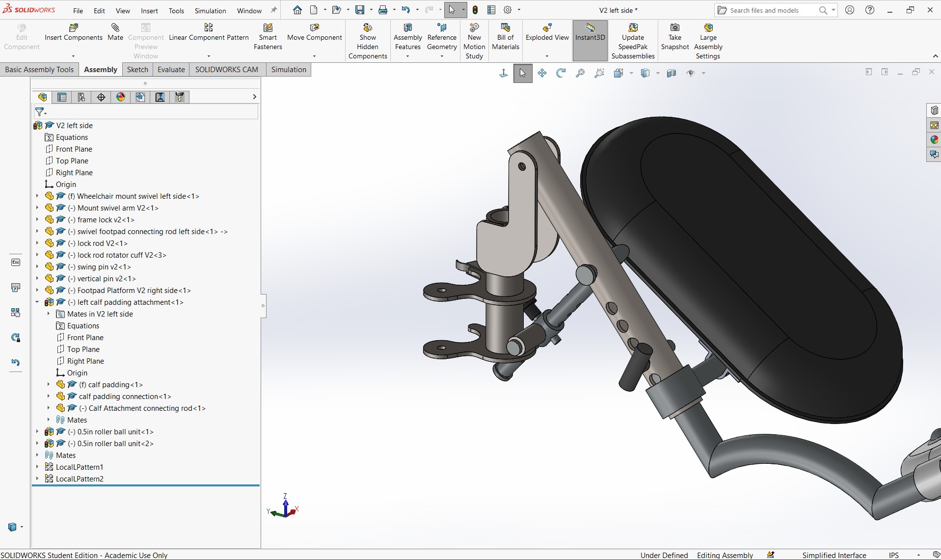The width and height of the screenshot is (941, 560).
Task: Click the Exploded View tool
Action: [547, 32]
